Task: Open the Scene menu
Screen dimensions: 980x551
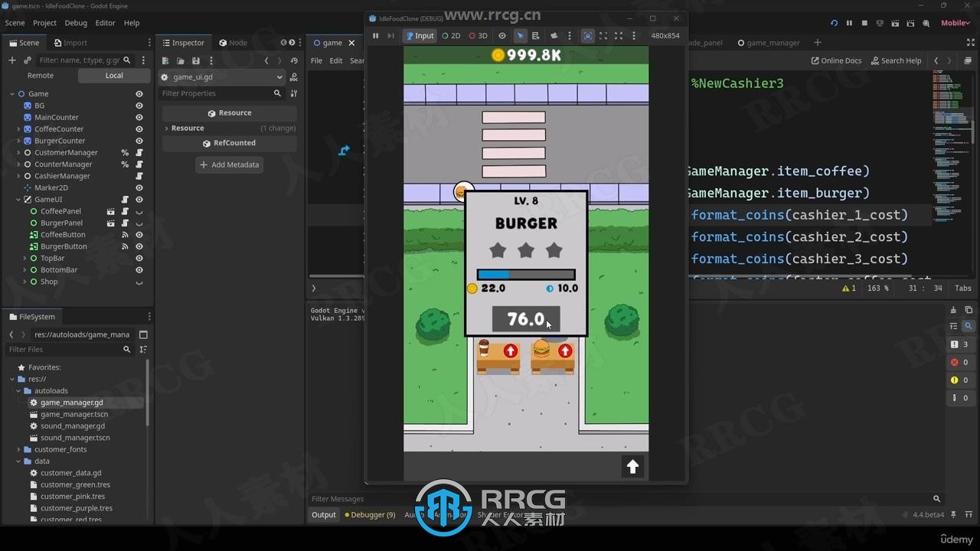Action: point(15,23)
